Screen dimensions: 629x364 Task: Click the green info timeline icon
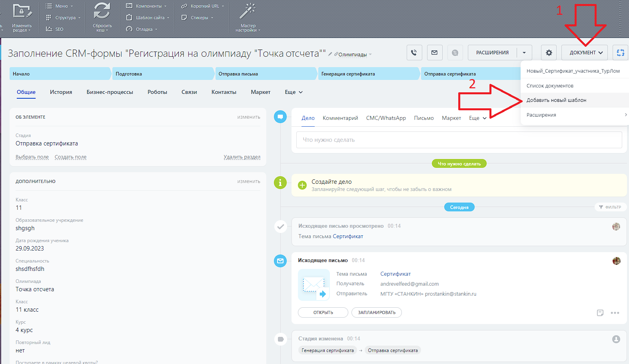(x=280, y=183)
